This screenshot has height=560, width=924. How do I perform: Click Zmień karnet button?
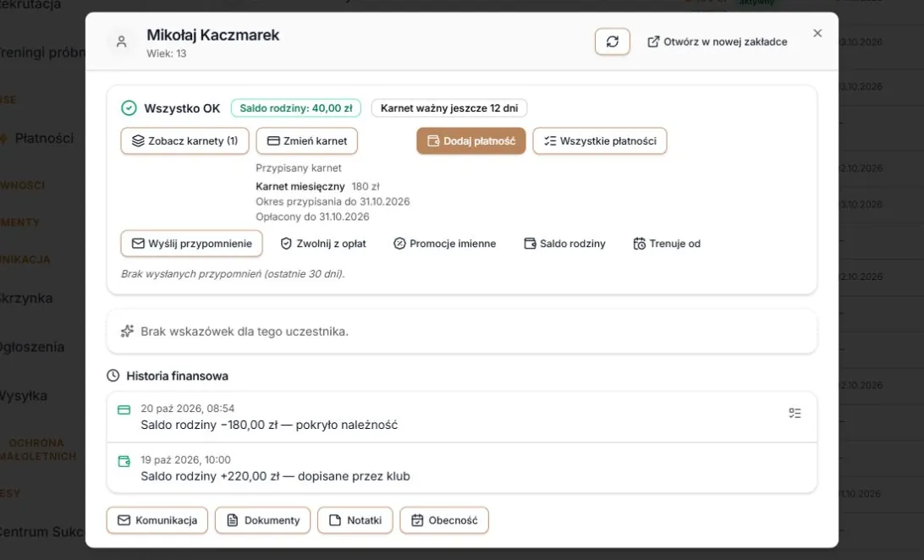pyautogui.click(x=307, y=141)
